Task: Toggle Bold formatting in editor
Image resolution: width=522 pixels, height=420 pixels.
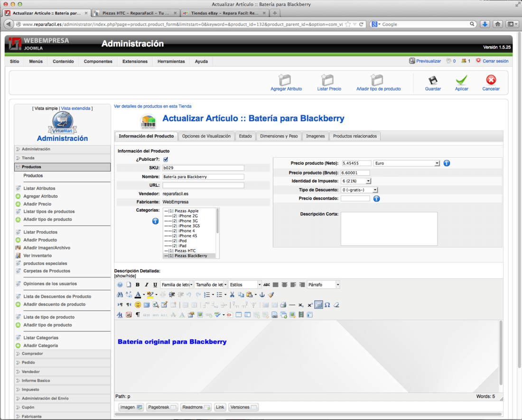Action: click(x=138, y=284)
